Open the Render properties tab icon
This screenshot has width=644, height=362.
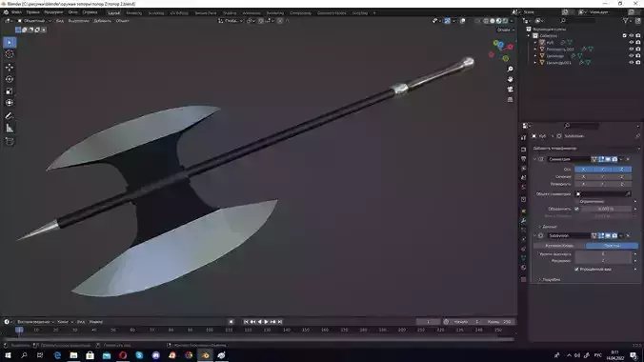(524, 150)
